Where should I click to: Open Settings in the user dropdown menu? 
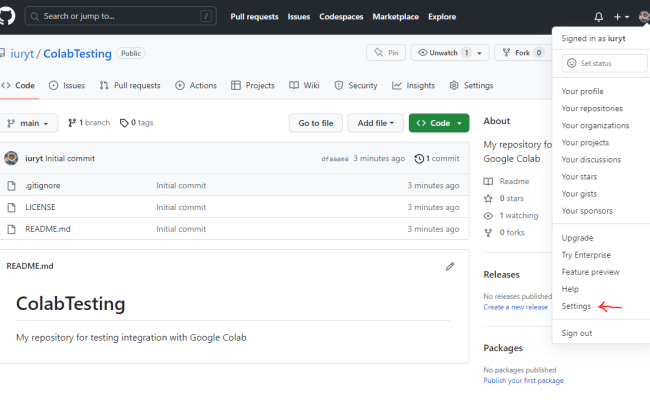(576, 306)
